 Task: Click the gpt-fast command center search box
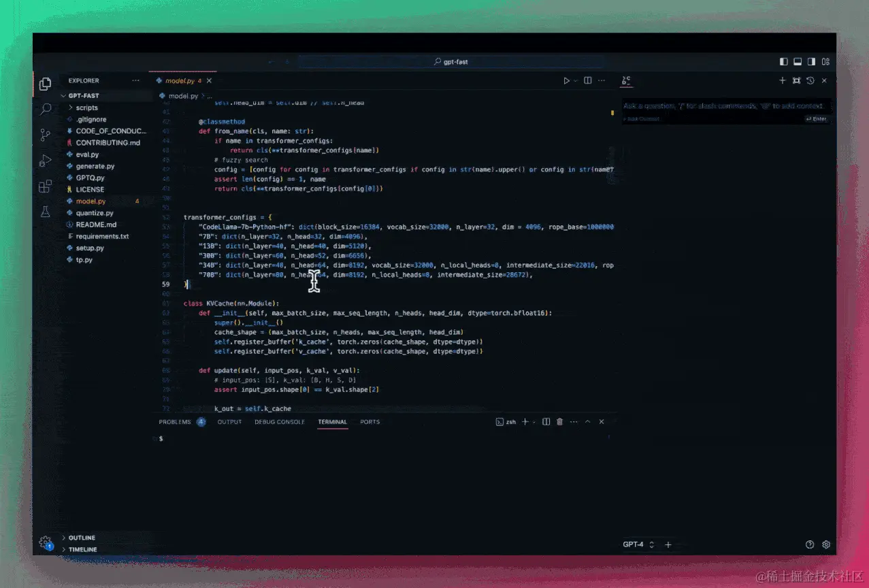coord(450,61)
